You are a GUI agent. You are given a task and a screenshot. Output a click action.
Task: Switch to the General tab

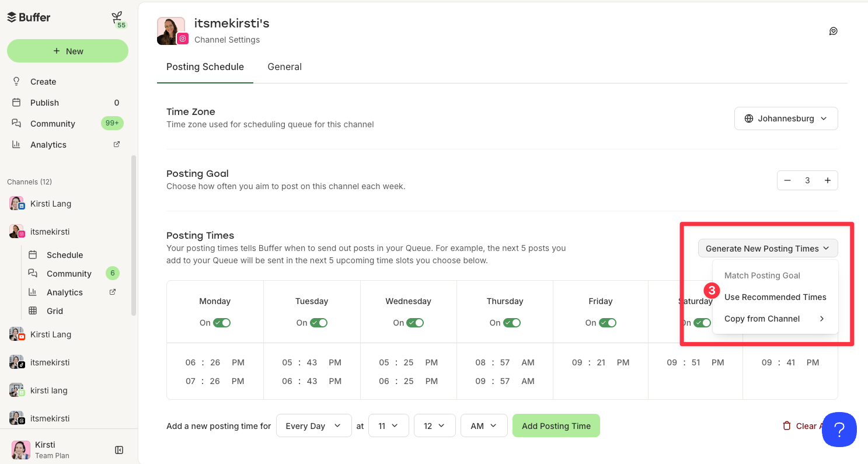pyautogui.click(x=284, y=67)
